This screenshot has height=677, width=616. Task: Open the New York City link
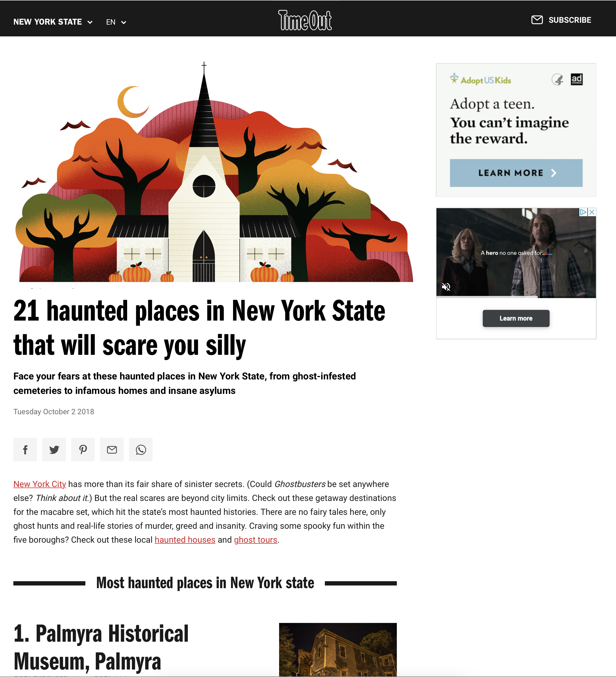click(x=40, y=484)
